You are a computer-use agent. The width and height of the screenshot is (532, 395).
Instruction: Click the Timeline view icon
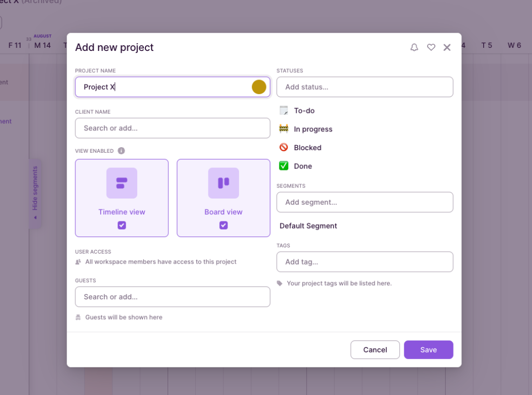122,183
